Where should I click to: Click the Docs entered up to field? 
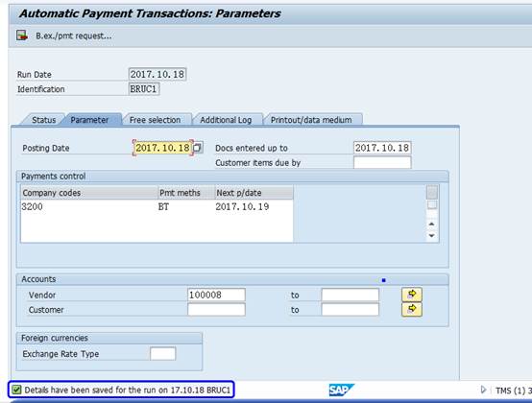(x=382, y=148)
